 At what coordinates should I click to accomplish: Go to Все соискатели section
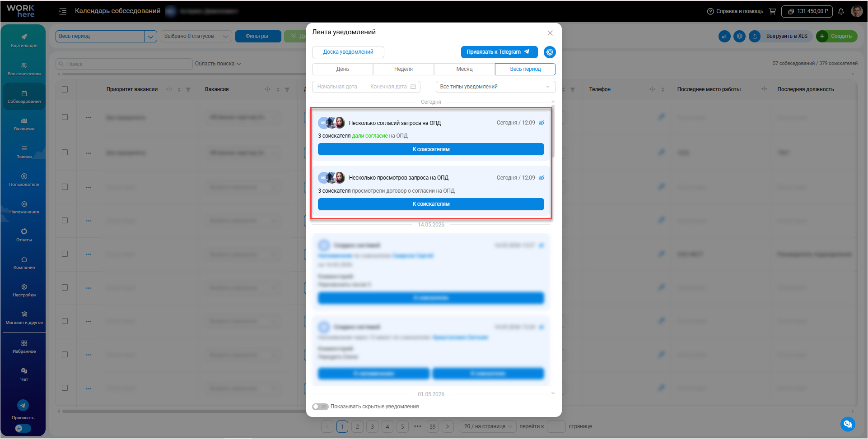click(24, 69)
